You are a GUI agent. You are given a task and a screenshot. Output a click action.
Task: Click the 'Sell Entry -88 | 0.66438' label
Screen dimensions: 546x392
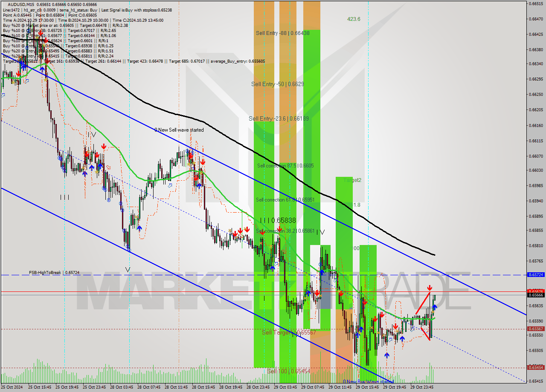(283, 33)
